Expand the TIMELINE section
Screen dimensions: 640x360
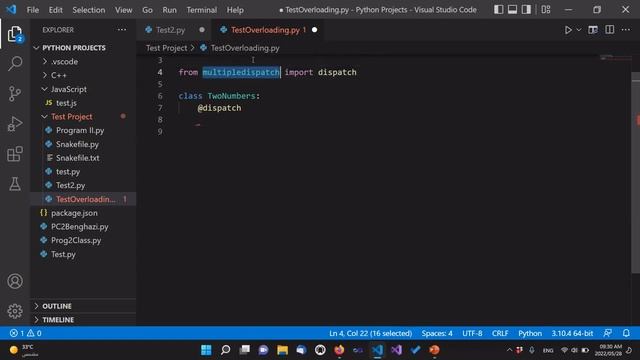[83, 320]
